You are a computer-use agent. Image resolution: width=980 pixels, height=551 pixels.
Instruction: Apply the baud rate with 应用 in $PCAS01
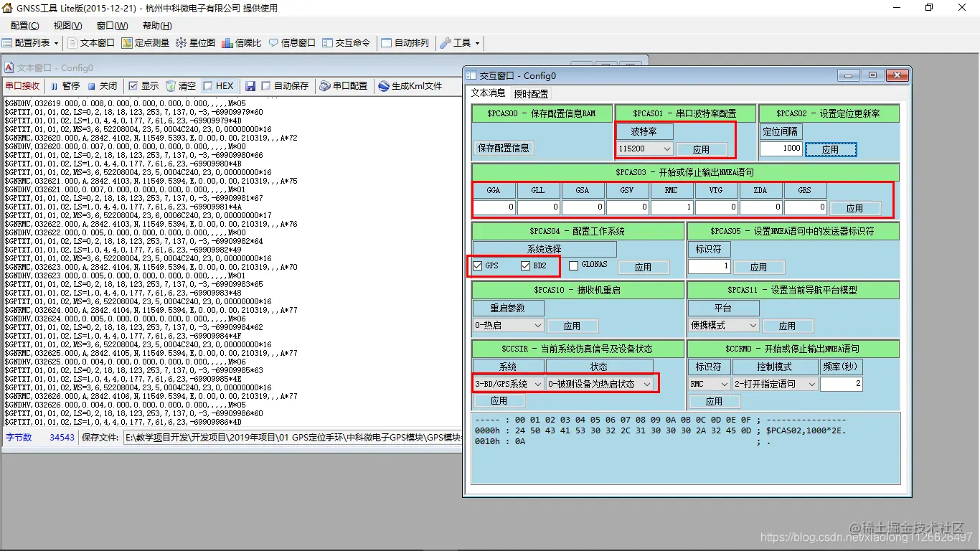tap(701, 149)
